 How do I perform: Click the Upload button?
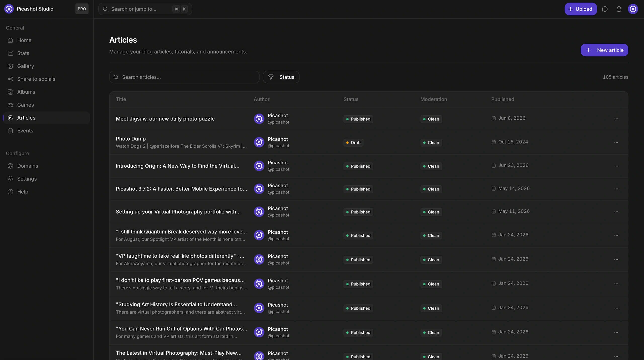581,9
